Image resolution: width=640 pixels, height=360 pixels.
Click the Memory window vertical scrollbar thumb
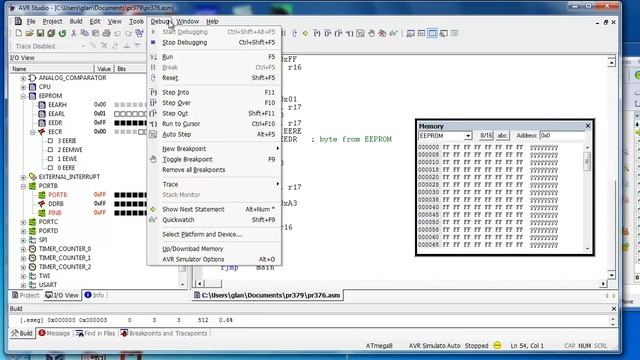[587, 162]
